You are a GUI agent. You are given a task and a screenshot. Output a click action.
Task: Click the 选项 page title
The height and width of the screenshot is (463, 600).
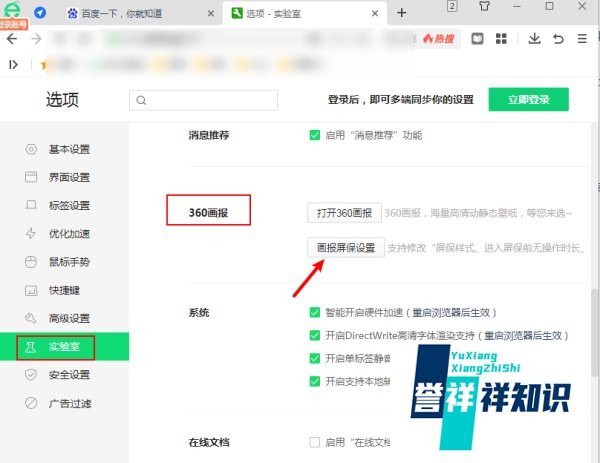62,100
